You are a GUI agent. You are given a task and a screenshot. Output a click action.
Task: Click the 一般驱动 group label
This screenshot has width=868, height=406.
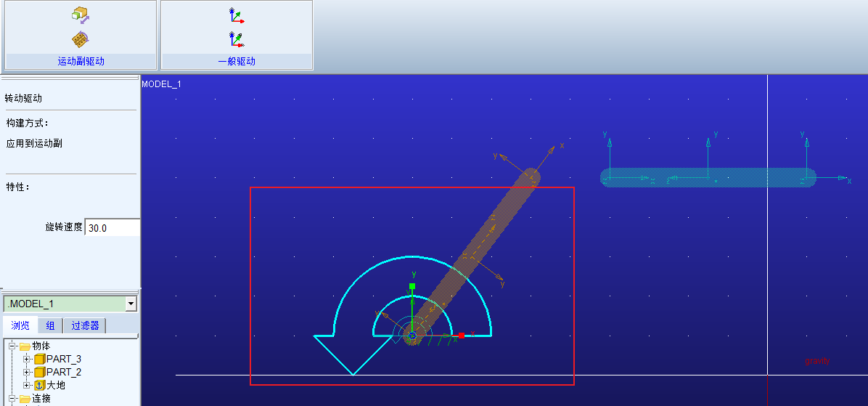point(237,62)
